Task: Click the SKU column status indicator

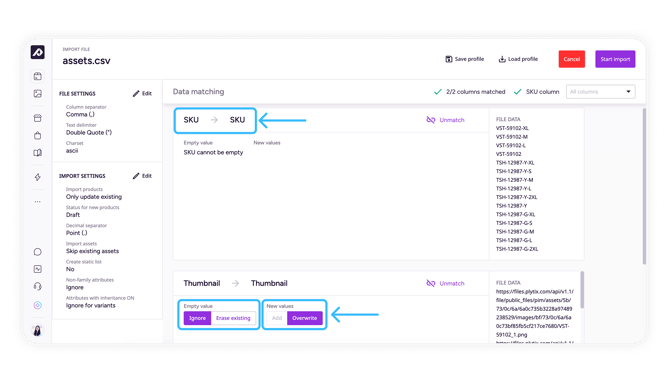Action: click(536, 91)
